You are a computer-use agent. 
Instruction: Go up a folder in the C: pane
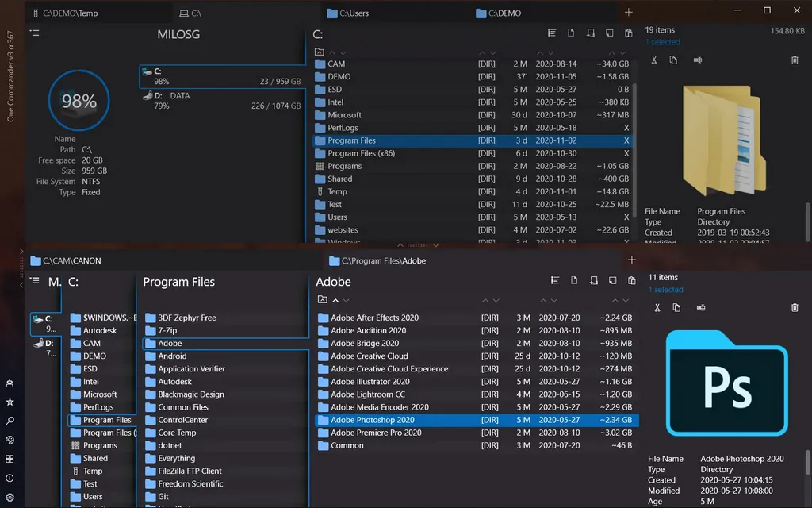319,52
